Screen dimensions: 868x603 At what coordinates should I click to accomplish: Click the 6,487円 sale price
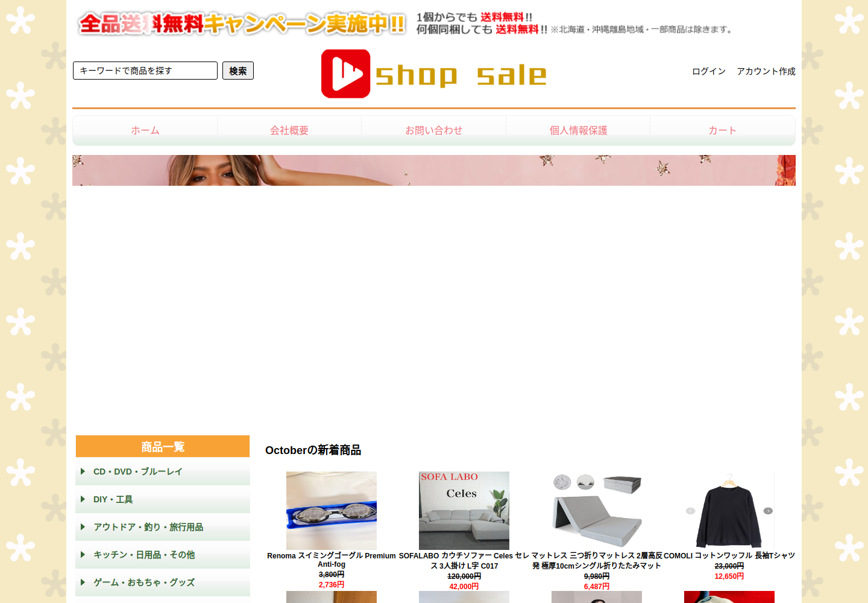(x=597, y=587)
